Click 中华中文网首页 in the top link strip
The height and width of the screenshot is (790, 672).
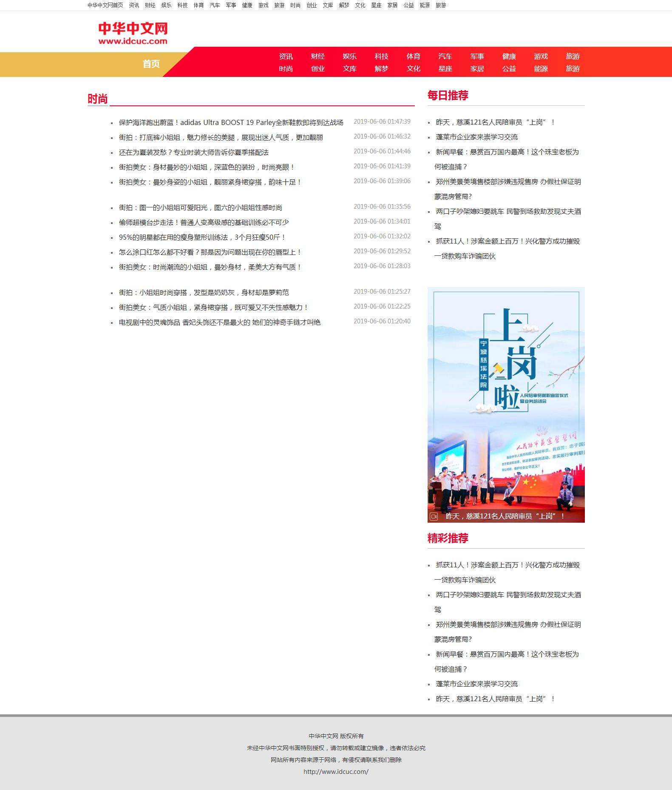(105, 5)
